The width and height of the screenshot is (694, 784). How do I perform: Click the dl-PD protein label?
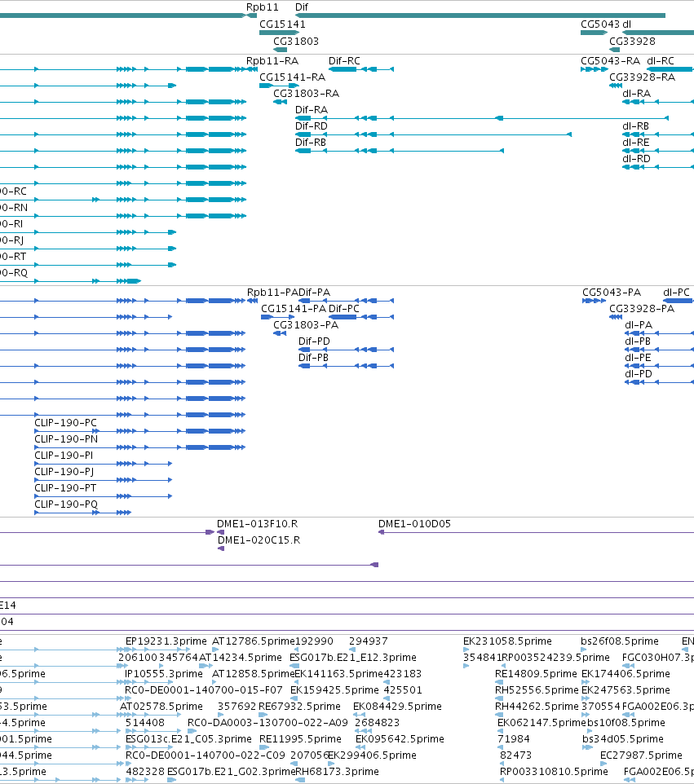click(x=639, y=374)
